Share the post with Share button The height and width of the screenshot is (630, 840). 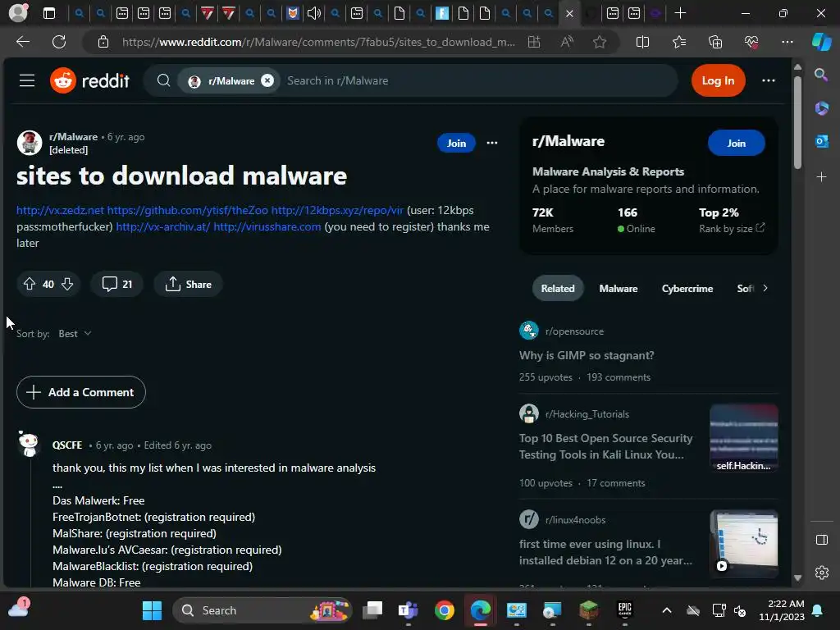188,284
